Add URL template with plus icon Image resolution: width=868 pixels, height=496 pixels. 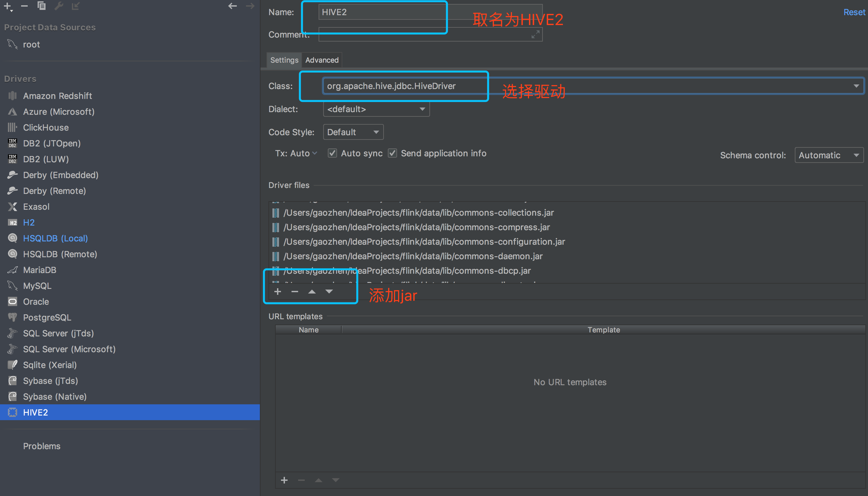point(284,480)
